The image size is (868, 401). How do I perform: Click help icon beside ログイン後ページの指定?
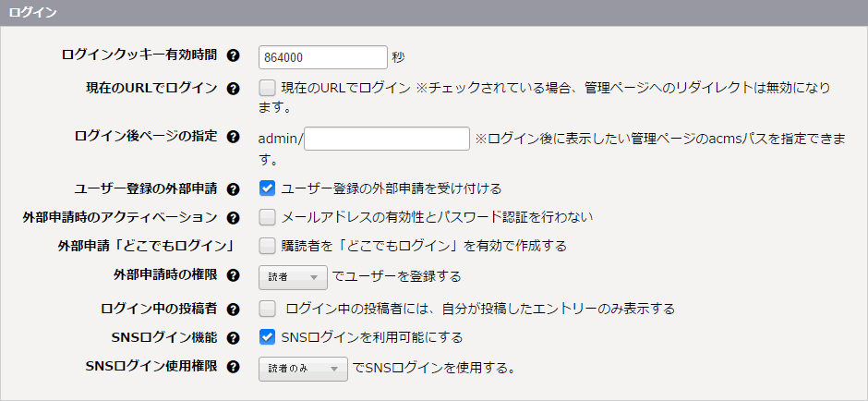tap(234, 137)
